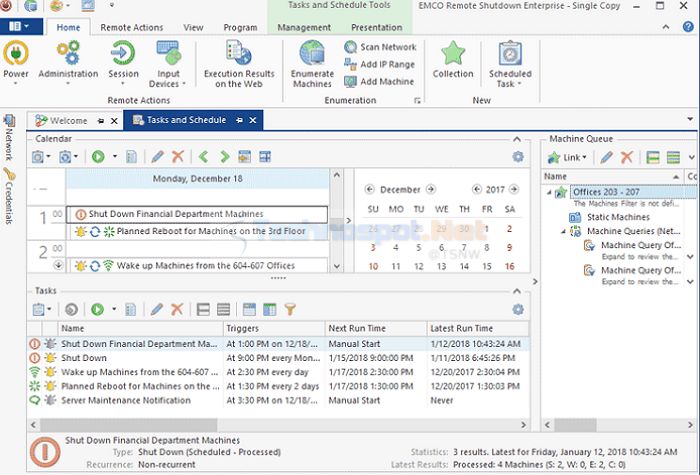
Task: Open the Session actions menu
Action: point(123,62)
